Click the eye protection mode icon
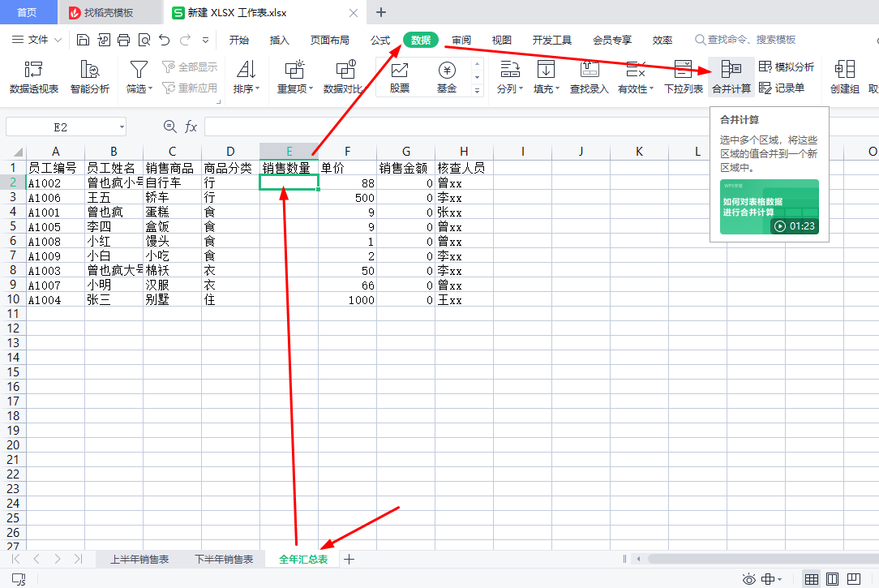 point(749,579)
